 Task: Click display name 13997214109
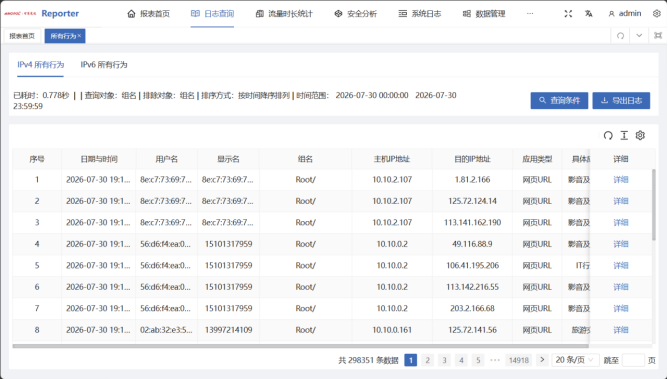point(228,330)
